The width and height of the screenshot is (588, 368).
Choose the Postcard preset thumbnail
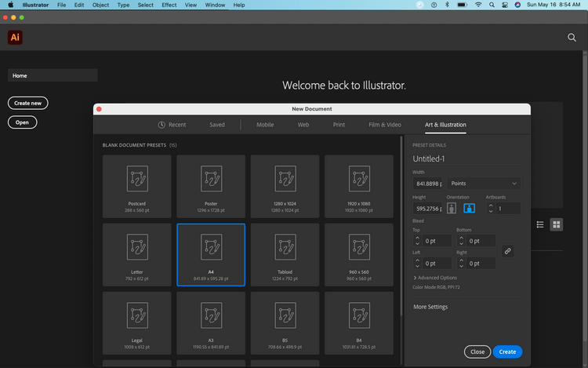click(x=136, y=178)
